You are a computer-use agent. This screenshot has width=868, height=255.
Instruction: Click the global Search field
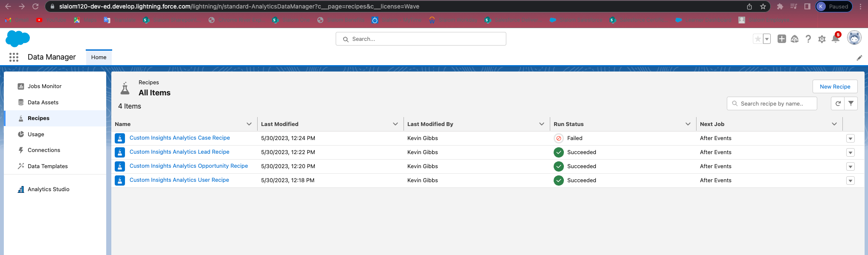pos(421,39)
